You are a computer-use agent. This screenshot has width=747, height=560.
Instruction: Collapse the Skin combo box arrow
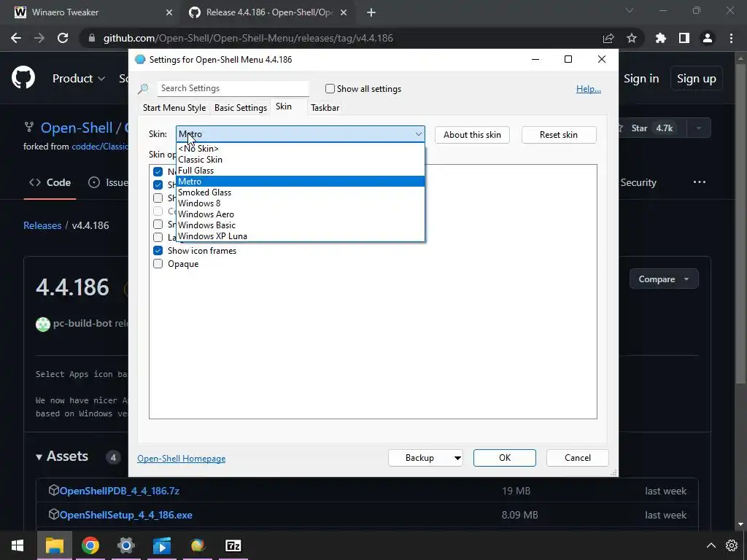418,134
